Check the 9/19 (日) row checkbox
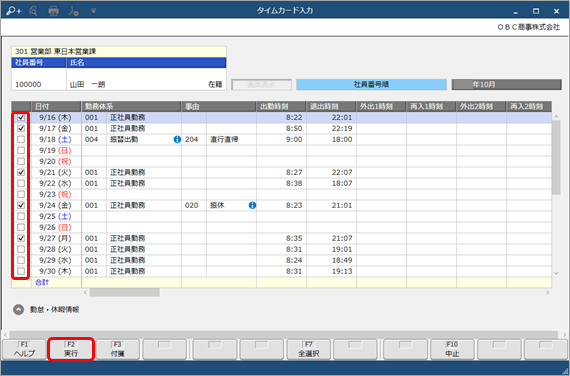Screen dimensions: 570x376 click(x=21, y=150)
